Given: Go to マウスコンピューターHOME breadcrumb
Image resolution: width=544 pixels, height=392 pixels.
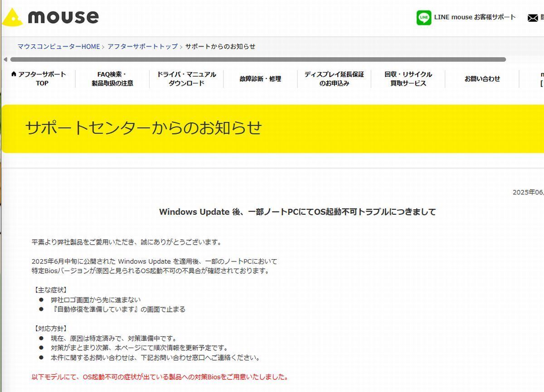Looking at the screenshot, I should 58,46.
